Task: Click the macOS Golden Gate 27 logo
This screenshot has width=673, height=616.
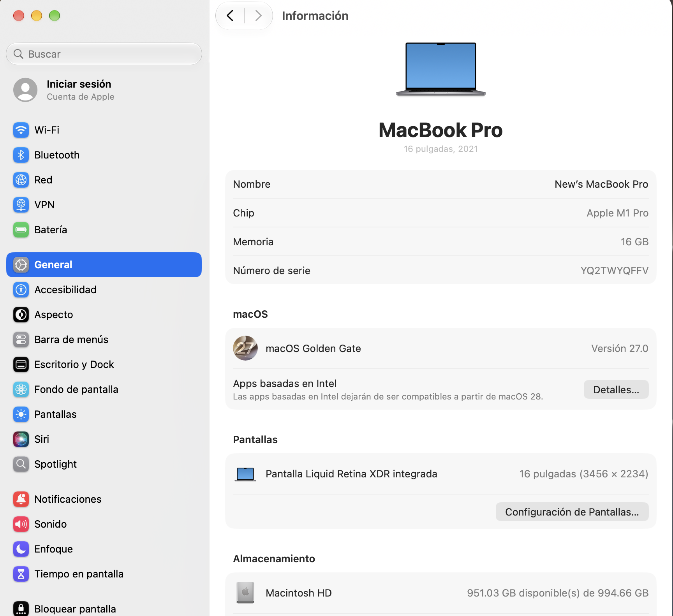Action: (245, 348)
